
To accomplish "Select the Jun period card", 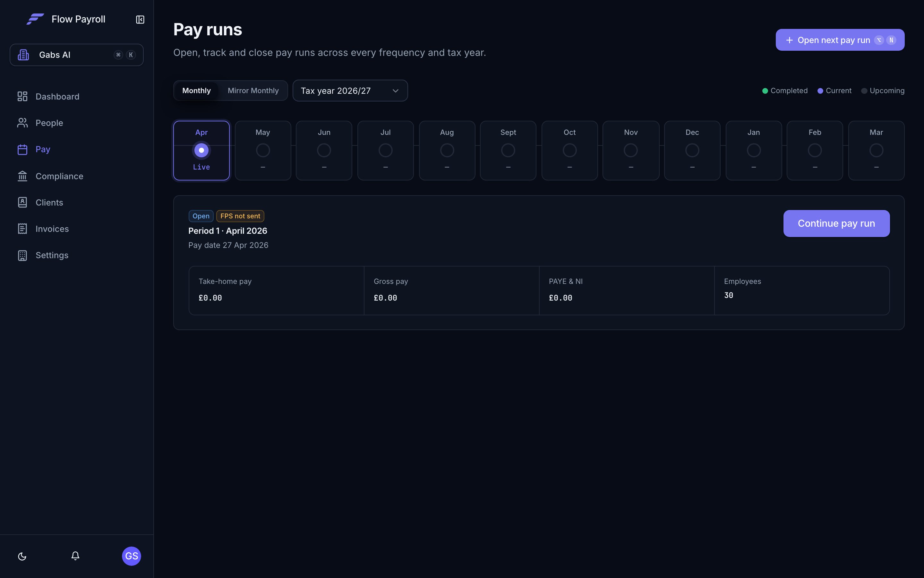I will 324,151.
